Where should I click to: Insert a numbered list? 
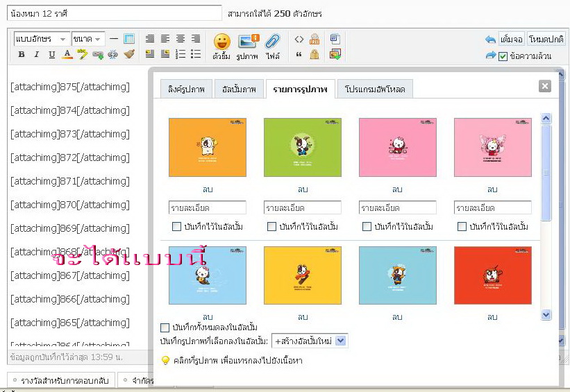[181, 54]
